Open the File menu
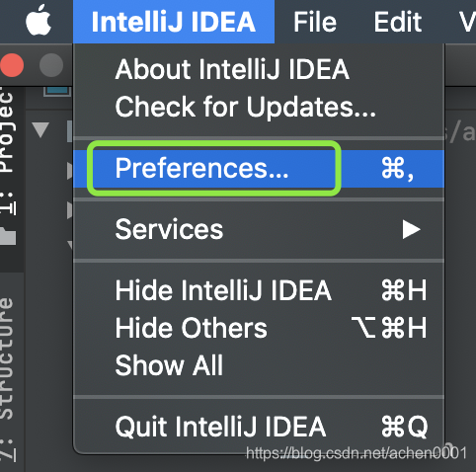The height and width of the screenshot is (472, 476). tap(315, 22)
